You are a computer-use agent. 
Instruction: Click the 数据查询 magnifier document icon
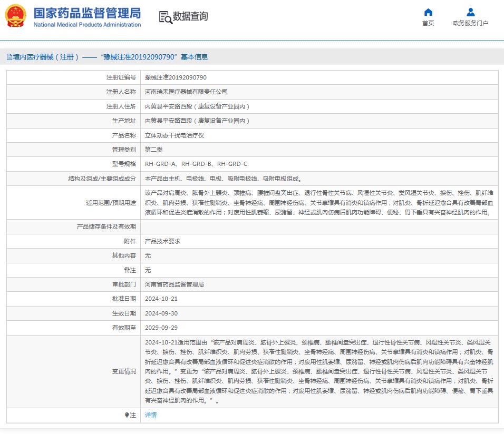click(166, 17)
